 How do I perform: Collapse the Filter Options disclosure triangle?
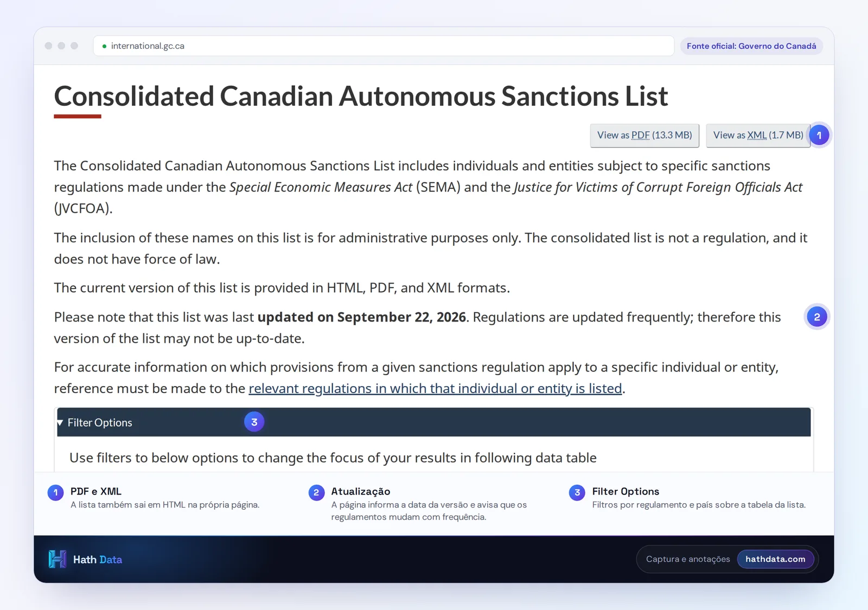pyautogui.click(x=60, y=422)
